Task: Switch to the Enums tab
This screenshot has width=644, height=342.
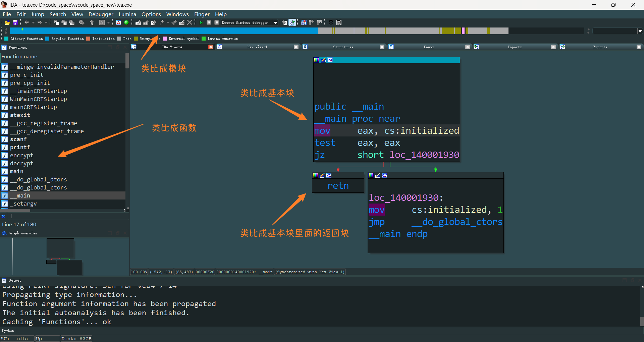Action: (x=429, y=47)
